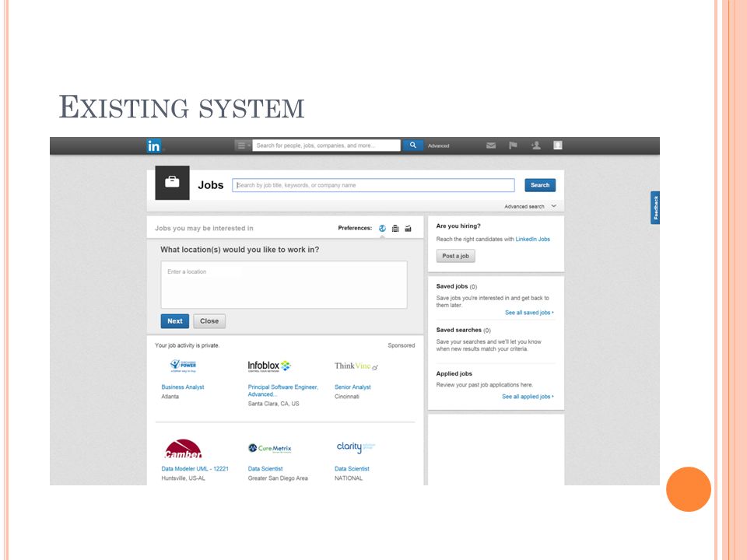Click the Jobs briefcase icon
Viewport: 747px width, 560px height.
click(x=173, y=182)
